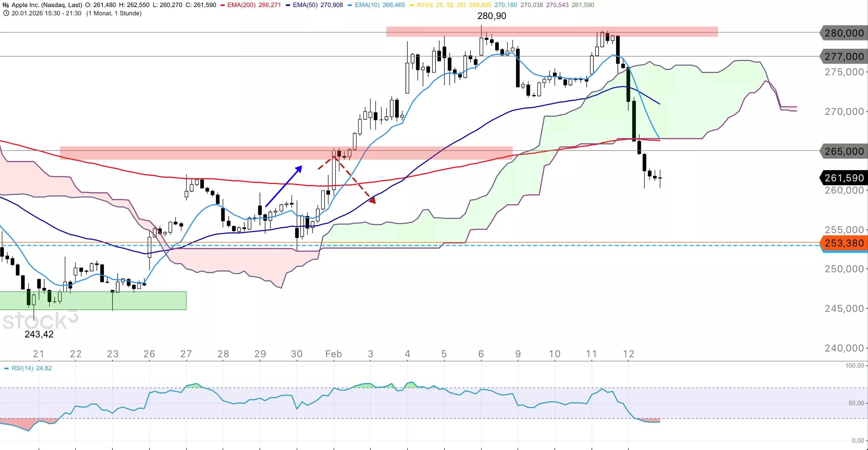Click the candlestick chart type icon

pyautogui.click(x=6, y=5)
